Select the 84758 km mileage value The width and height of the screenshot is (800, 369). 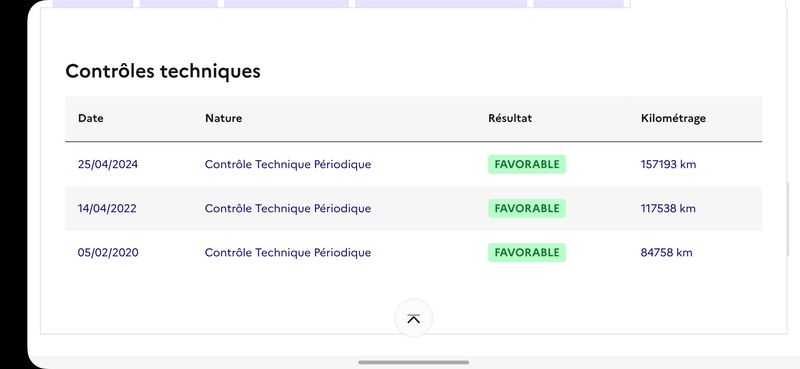666,253
